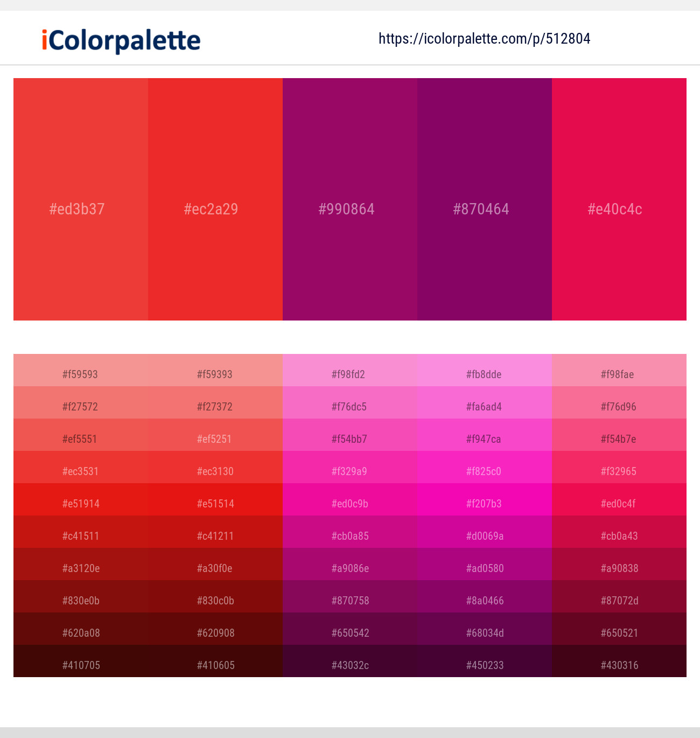Viewport: 700px width, 738px height.
Task: Select the #a9086e swatch
Action: [x=349, y=568]
